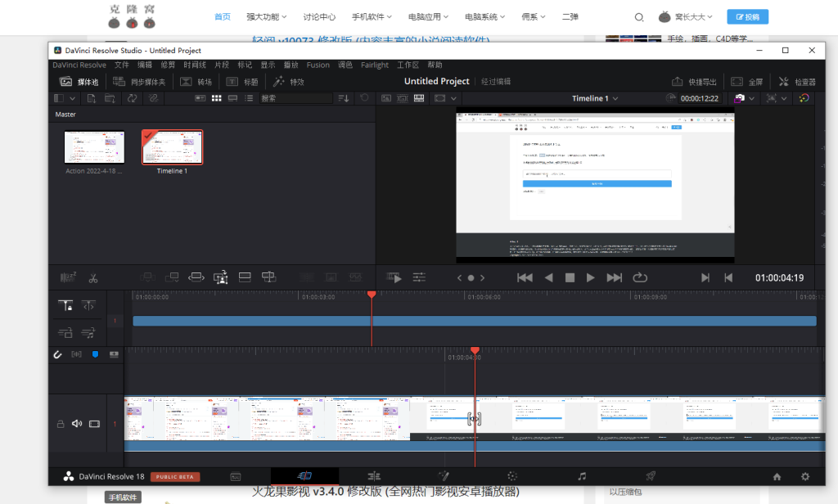Switch media pool to metadata view
Screen dimensions: 838x504
[200, 98]
